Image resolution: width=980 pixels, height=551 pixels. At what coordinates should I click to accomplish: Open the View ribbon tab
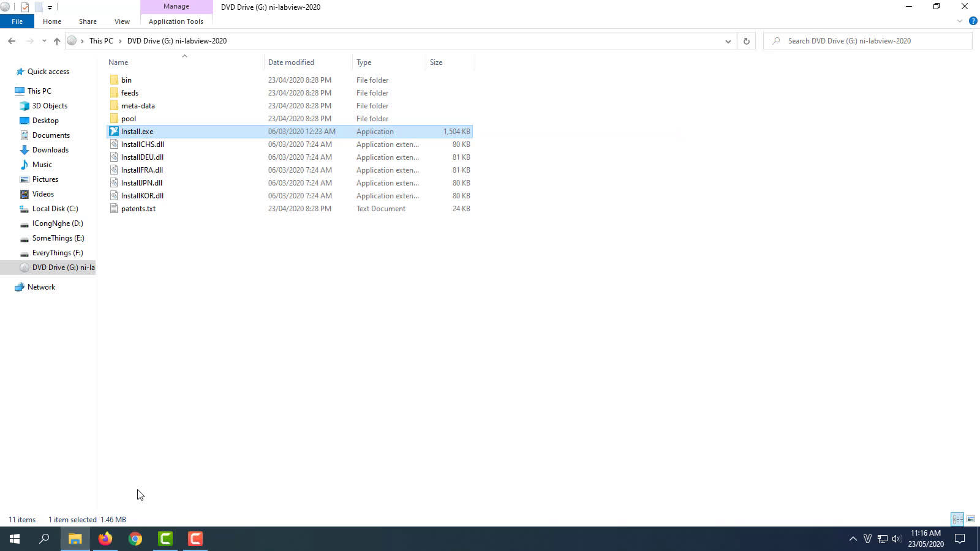click(x=122, y=21)
